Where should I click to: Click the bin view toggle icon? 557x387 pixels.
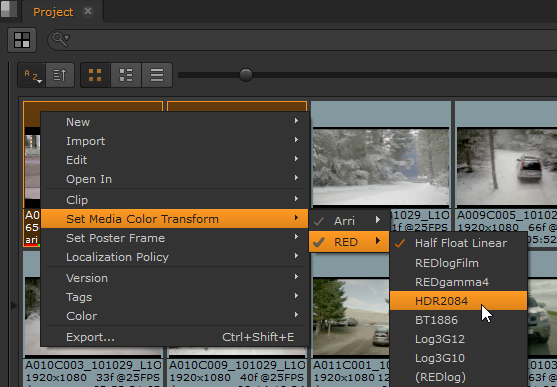pos(22,40)
